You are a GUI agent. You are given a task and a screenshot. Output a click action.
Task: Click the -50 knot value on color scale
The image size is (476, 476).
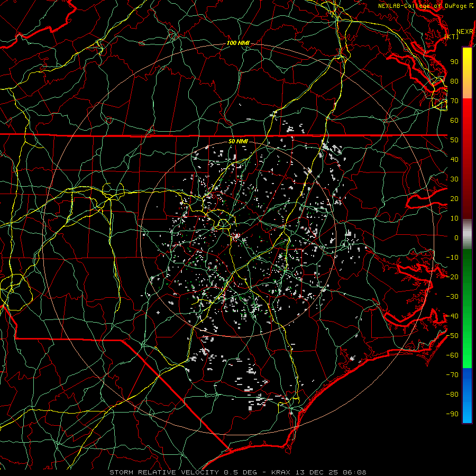pyautogui.click(x=452, y=336)
